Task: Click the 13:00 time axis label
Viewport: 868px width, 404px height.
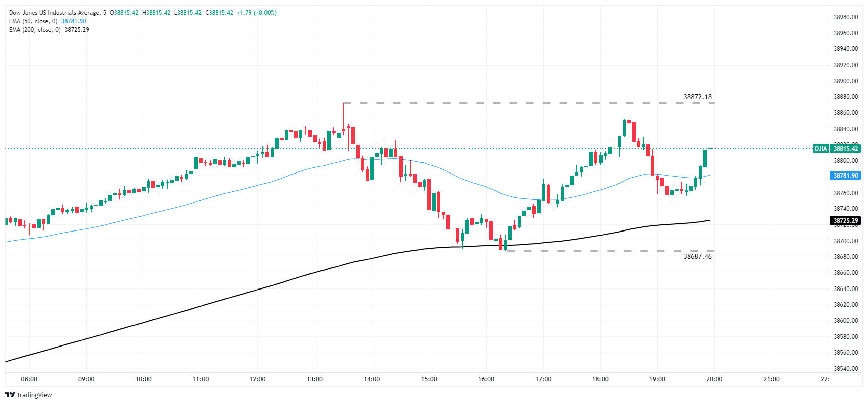Action: pyautogui.click(x=315, y=379)
